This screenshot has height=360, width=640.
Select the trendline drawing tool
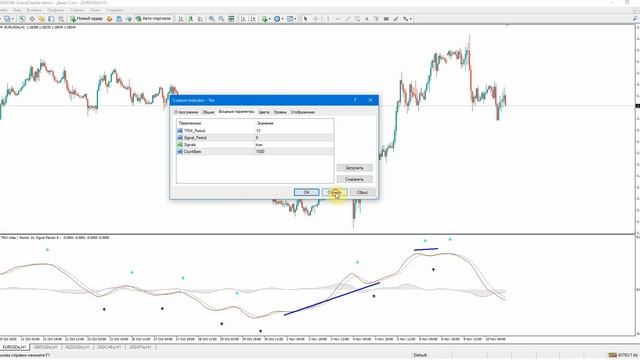347,19
